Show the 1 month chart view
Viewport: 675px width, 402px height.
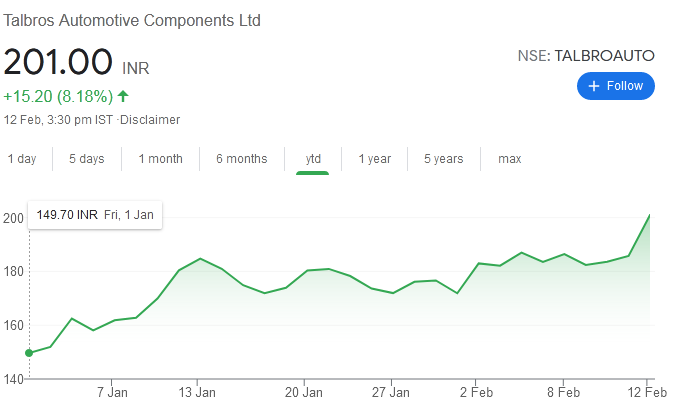160,159
